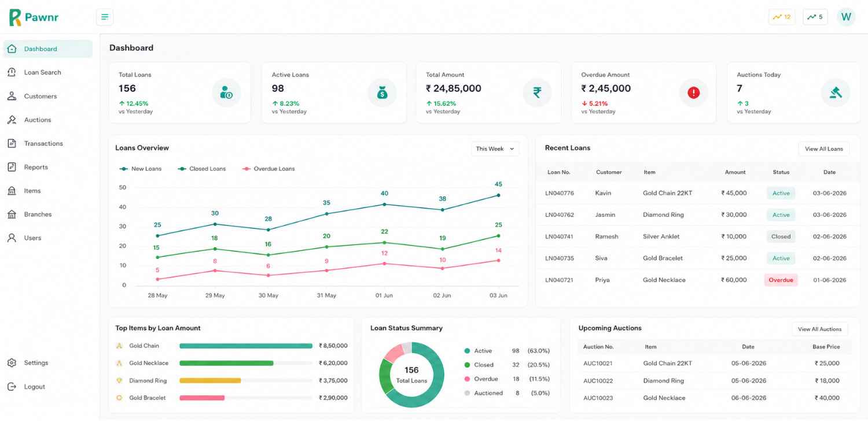Click the Transactions document icon
The width and height of the screenshot is (868, 422).
tap(12, 143)
